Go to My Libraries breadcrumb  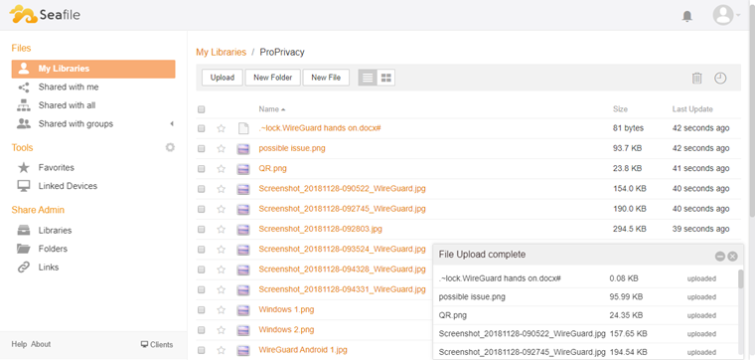click(x=221, y=52)
